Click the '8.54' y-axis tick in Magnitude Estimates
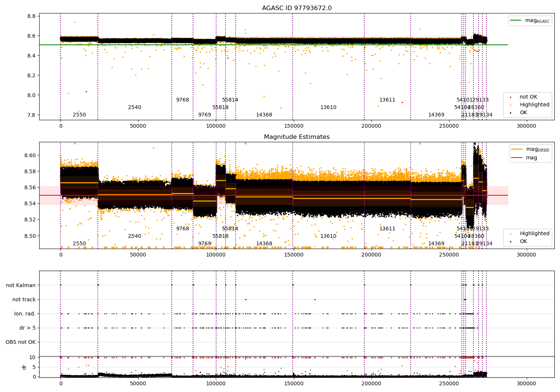This screenshot has height=392, width=560. click(30, 204)
